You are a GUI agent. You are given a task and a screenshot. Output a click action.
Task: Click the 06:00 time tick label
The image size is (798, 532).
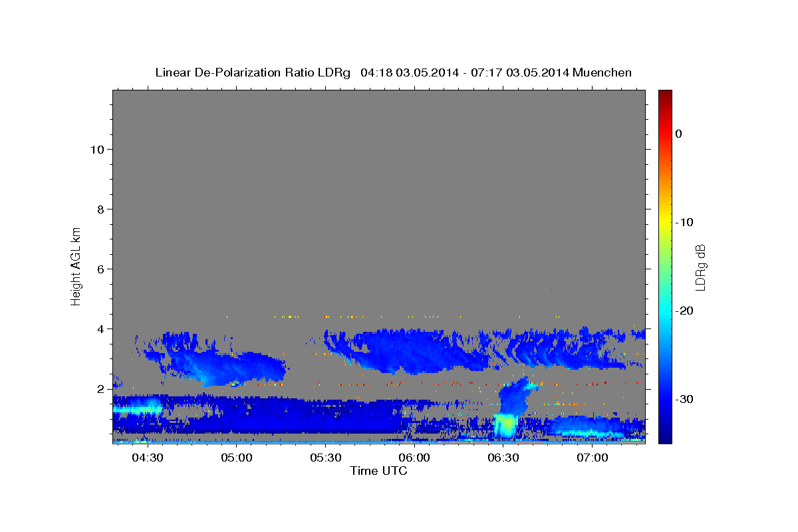(x=414, y=458)
